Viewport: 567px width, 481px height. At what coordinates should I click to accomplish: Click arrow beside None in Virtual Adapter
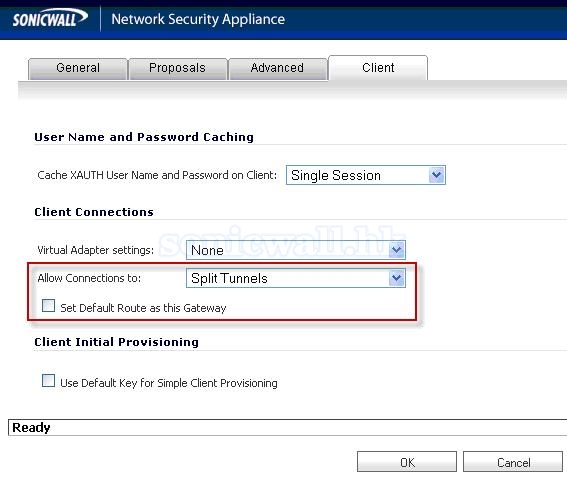(397, 250)
